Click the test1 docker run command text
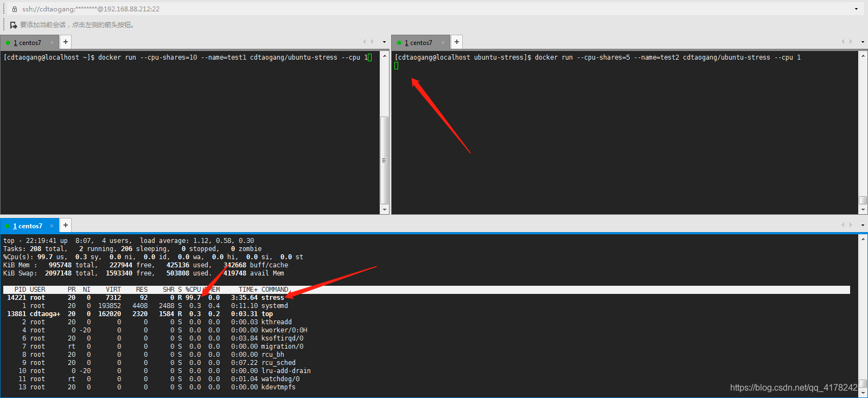 (x=233, y=57)
